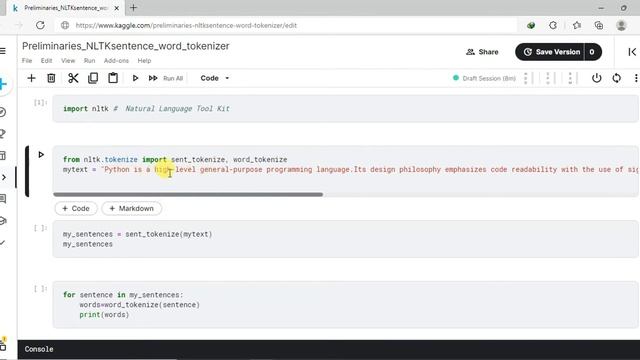Insert a new Code cell below
This screenshot has width=640, height=360.
[x=76, y=209]
